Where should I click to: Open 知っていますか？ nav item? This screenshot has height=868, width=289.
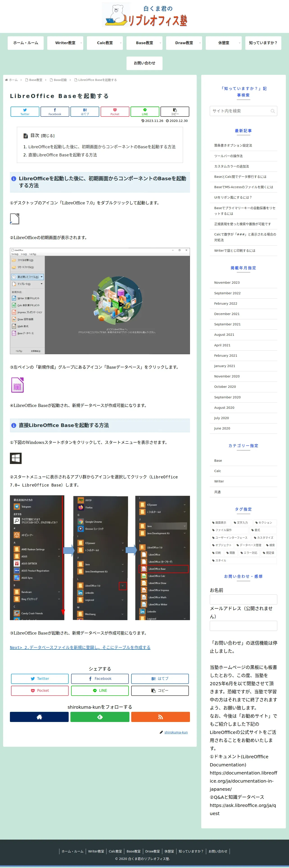pos(263,43)
